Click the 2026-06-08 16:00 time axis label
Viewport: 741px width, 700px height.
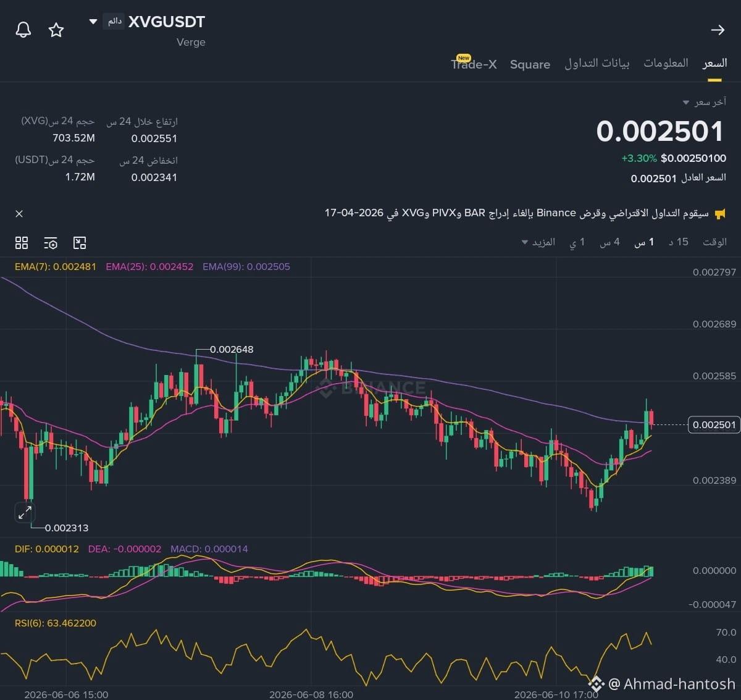tap(311, 694)
